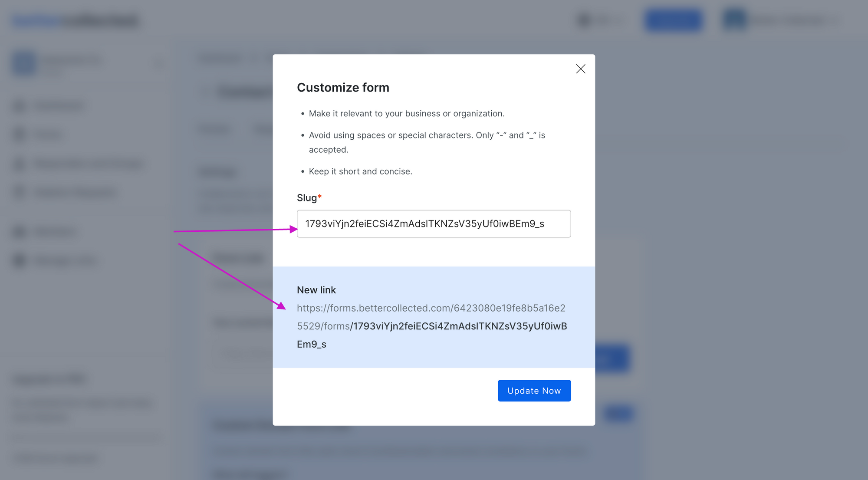Click the Update Now button

534,391
